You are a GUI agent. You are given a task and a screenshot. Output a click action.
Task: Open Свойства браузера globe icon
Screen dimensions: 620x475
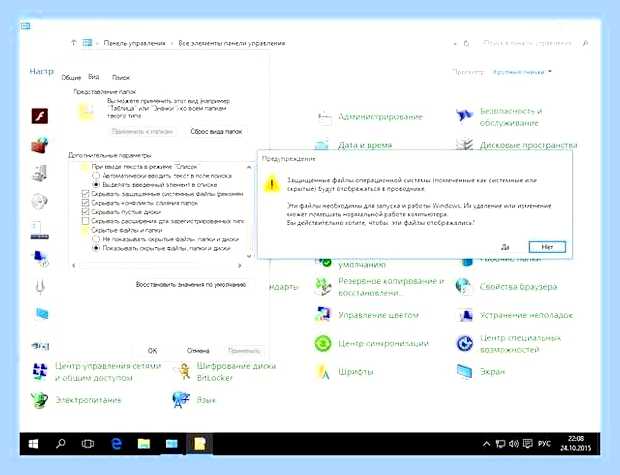click(464, 286)
